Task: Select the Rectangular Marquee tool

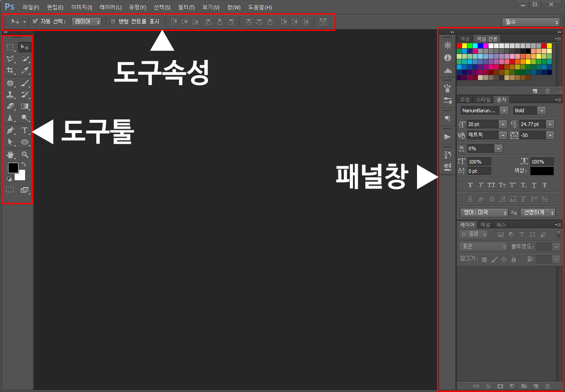Action: click(x=10, y=47)
